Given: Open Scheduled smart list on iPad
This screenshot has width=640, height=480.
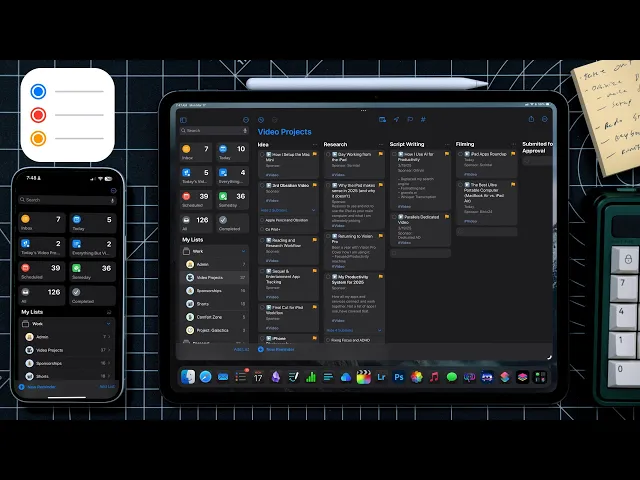Looking at the screenshot, I should pyautogui.click(x=196, y=200).
